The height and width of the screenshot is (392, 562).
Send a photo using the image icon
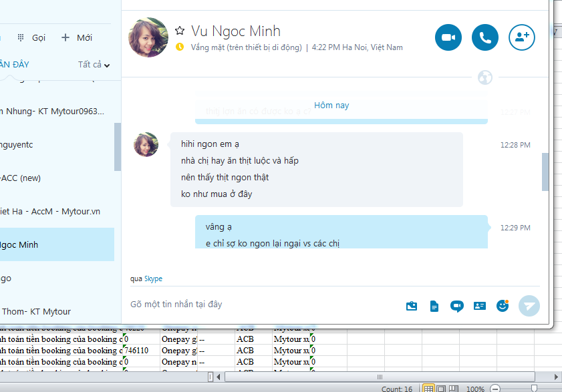[x=412, y=306]
